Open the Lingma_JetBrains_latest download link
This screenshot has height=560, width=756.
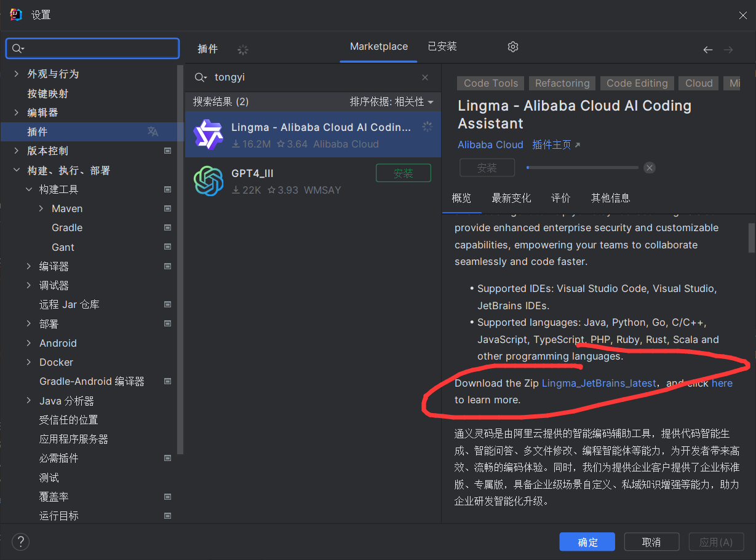[599, 383]
